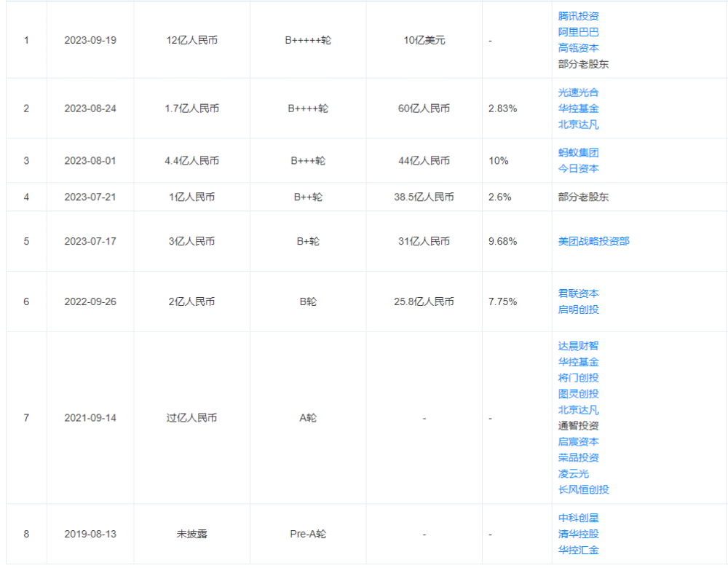
Task: Select the Pre-A轮 round cell
Action: point(308,534)
